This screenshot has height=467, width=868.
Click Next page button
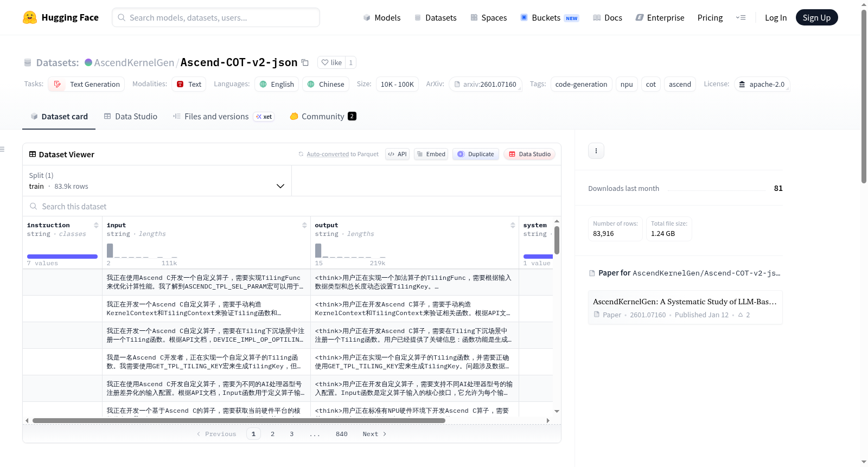click(374, 434)
